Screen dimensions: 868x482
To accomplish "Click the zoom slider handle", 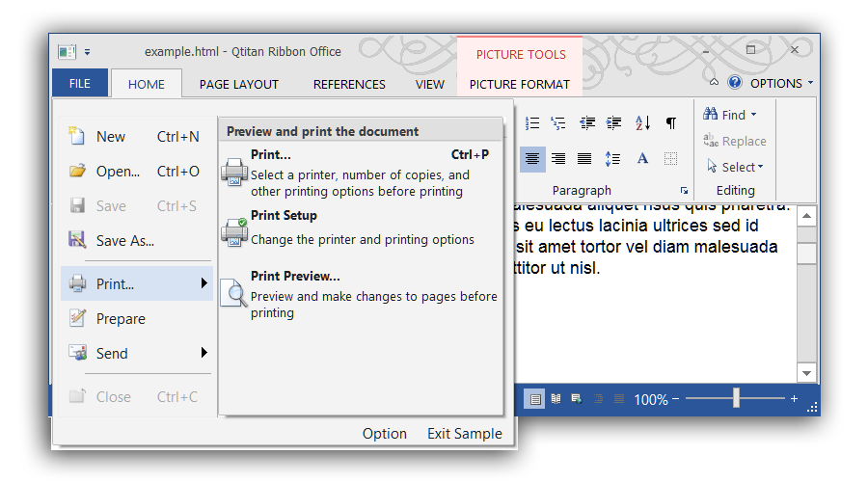I will click(736, 398).
